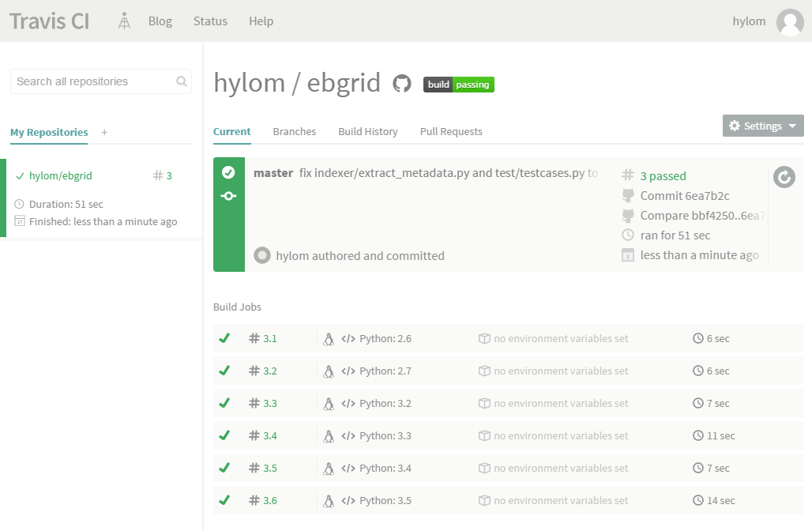Screen dimensions: 812x531
Task: Open the Help menu item
Action: tap(261, 21)
